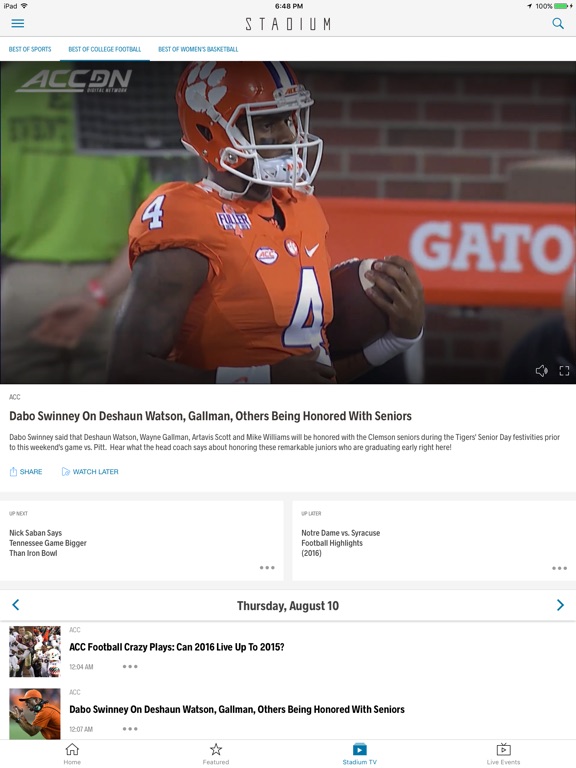Go to previous day in schedule
The height and width of the screenshot is (768, 576).
pyautogui.click(x=16, y=605)
